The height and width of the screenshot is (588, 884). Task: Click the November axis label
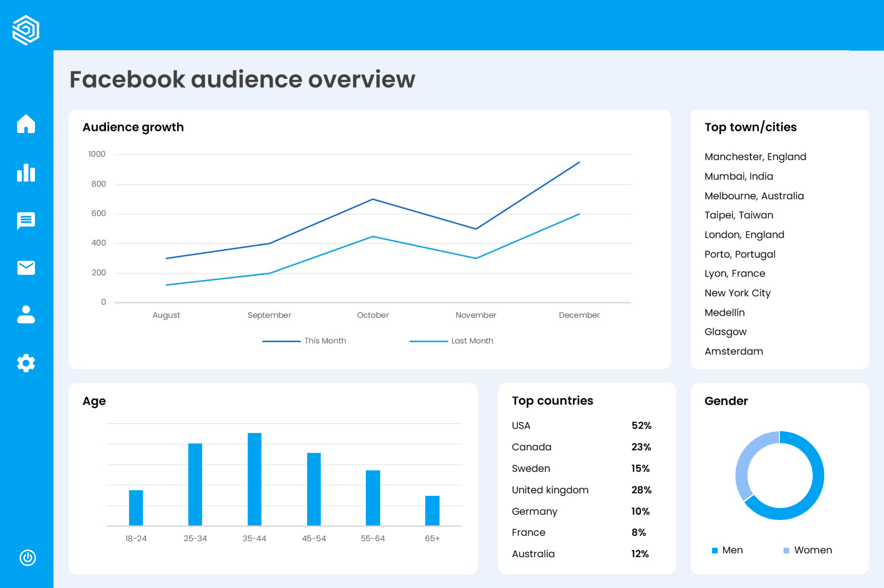[476, 315]
